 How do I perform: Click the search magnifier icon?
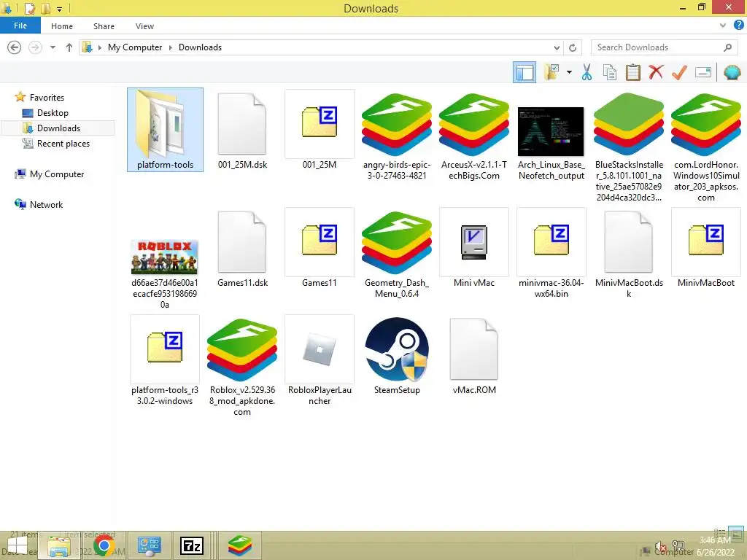[727, 47]
